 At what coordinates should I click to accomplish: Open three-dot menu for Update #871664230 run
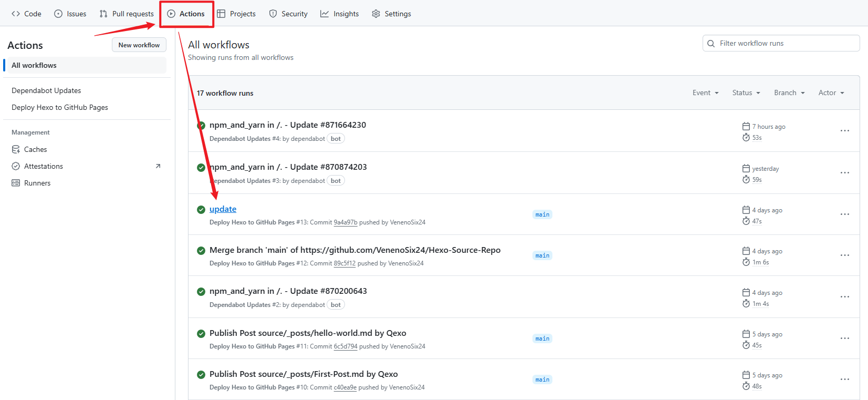pos(844,131)
